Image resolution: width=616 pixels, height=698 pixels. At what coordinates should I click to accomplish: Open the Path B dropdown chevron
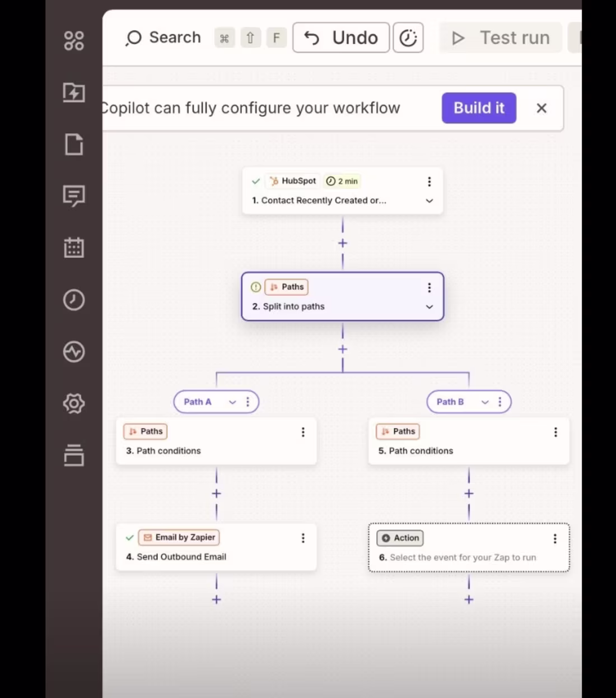(485, 402)
